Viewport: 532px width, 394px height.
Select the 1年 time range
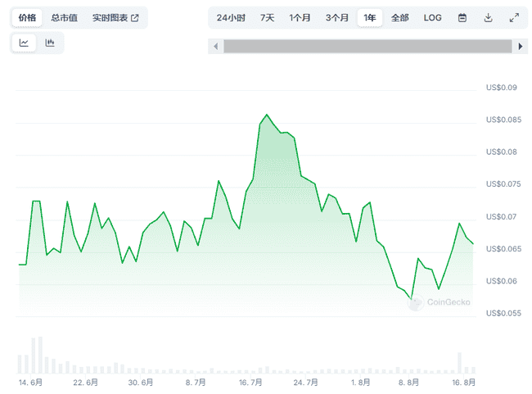pyautogui.click(x=370, y=17)
